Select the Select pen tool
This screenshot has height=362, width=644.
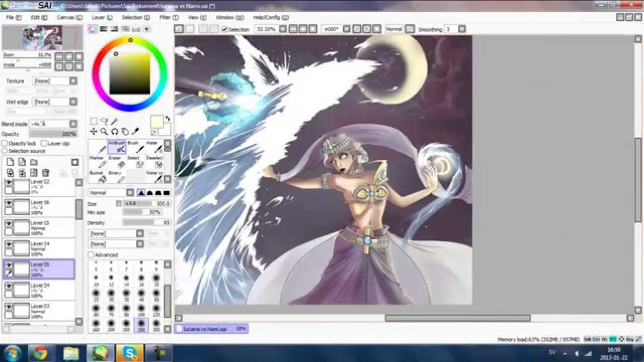(135, 161)
